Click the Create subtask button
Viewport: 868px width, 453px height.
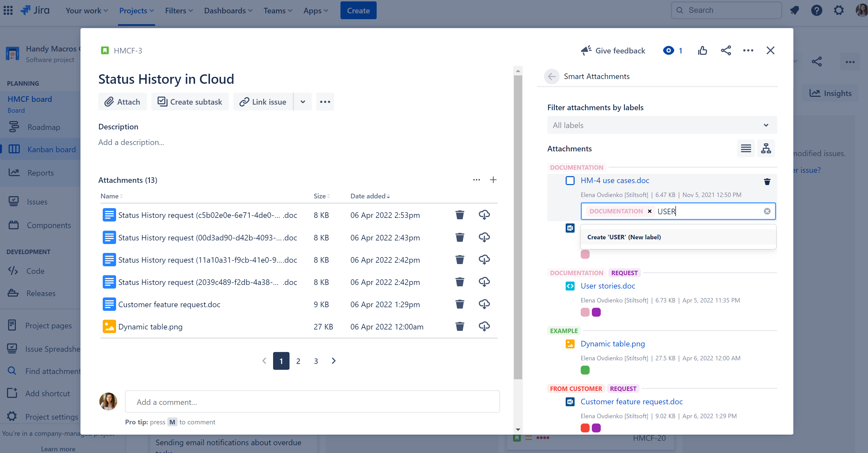coord(190,102)
